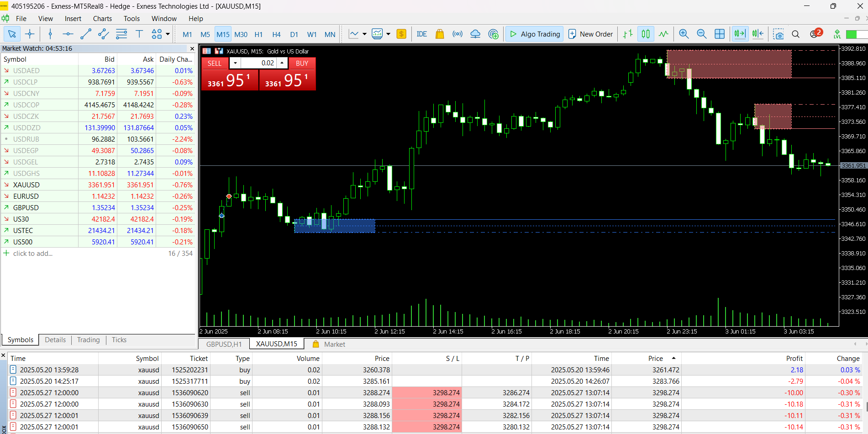
Task: Increase lot volume with up arrow
Action: [x=282, y=63]
